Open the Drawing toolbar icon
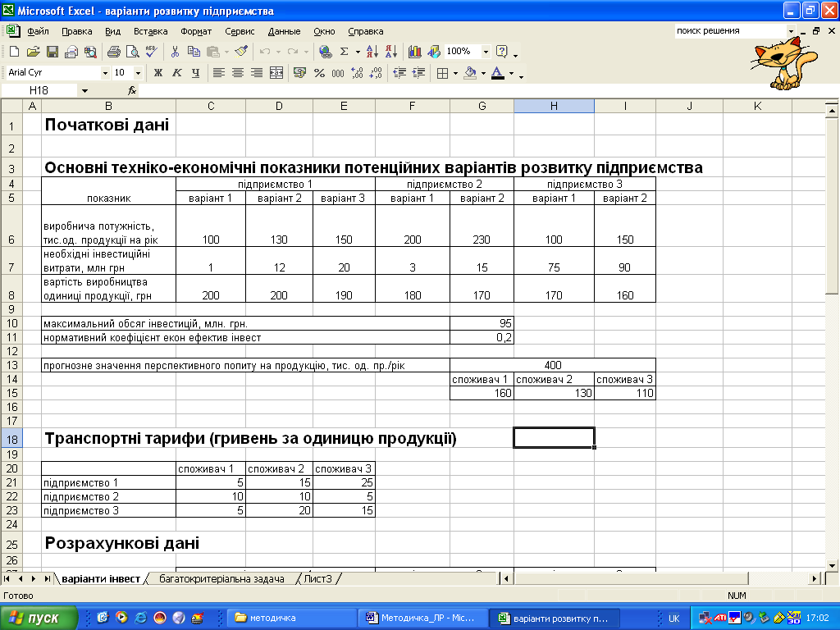The width and height of the screenshot is (840, 630). pyautogui.click(x=433, y=52)
